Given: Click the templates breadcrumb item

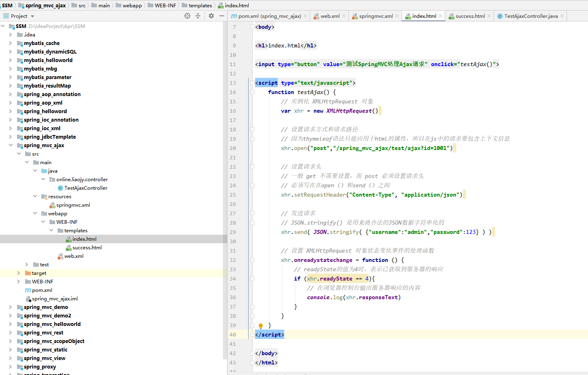Looking at the screenshot, I should coord(197,5).
